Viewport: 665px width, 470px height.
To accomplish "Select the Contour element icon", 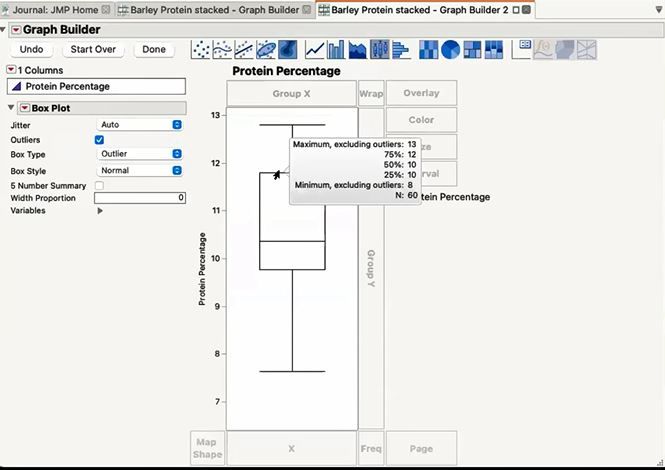I will point(288,50).
